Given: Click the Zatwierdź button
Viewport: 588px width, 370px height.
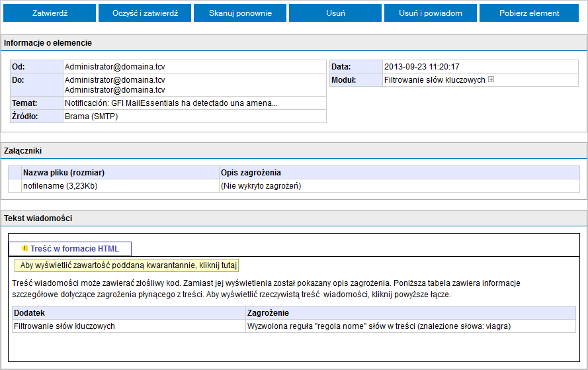Looking at the screenshot, I should (x=50, y=13).
